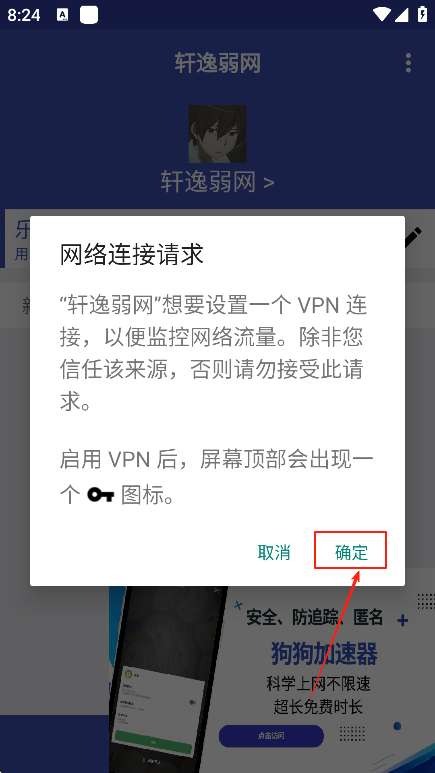The width and height of the screenshot is (435, 773).
Task: Tap the 安全、防追踪、匿名 ad slogan
Action: [315, 617]
